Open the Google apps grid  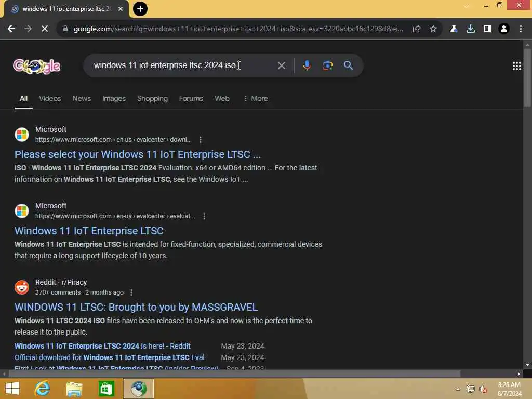517,66
